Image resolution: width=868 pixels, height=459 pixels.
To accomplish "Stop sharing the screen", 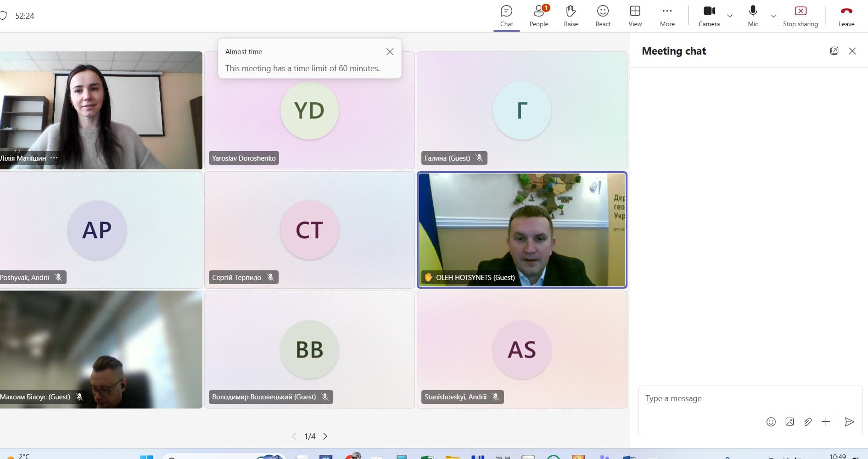I will 800,16.
